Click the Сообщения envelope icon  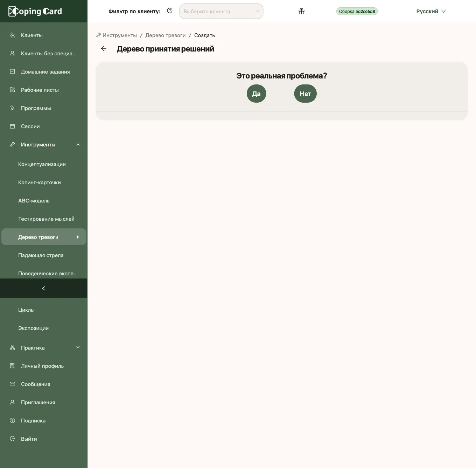point(13,384)
